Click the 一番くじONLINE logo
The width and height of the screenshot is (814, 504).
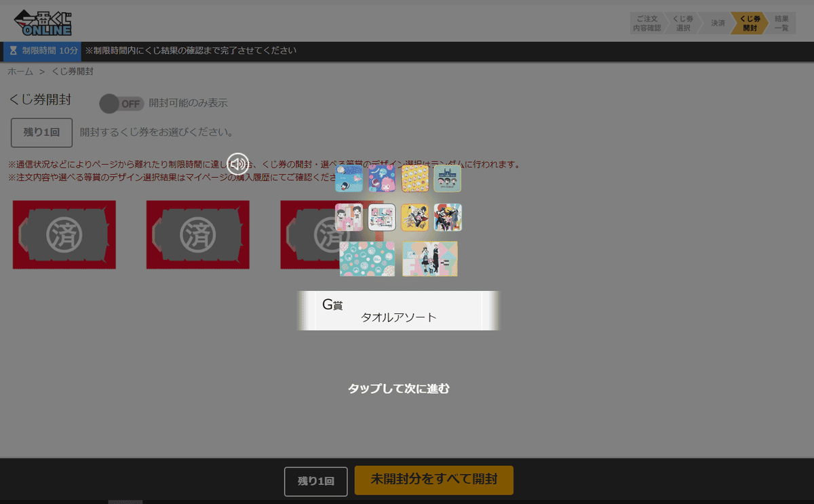(42, 22)
